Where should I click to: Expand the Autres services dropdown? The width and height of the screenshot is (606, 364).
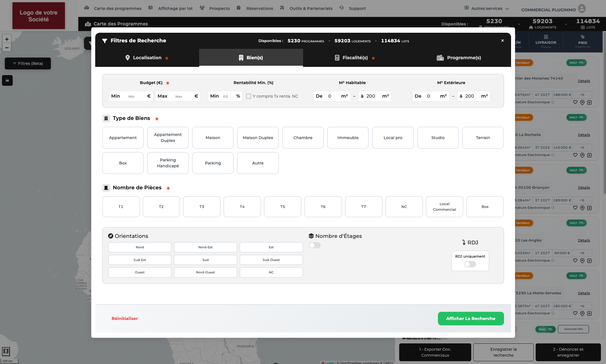point(487,8)
